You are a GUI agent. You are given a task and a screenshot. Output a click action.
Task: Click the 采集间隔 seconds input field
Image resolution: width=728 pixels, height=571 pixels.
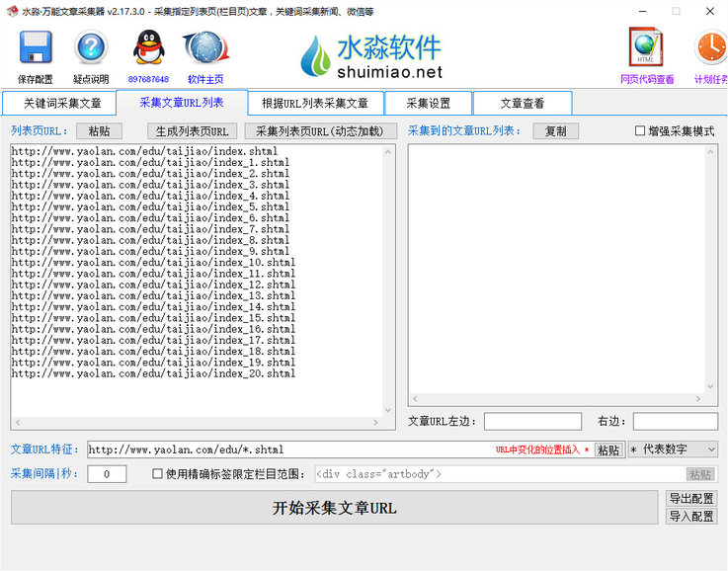click(107, 474)
